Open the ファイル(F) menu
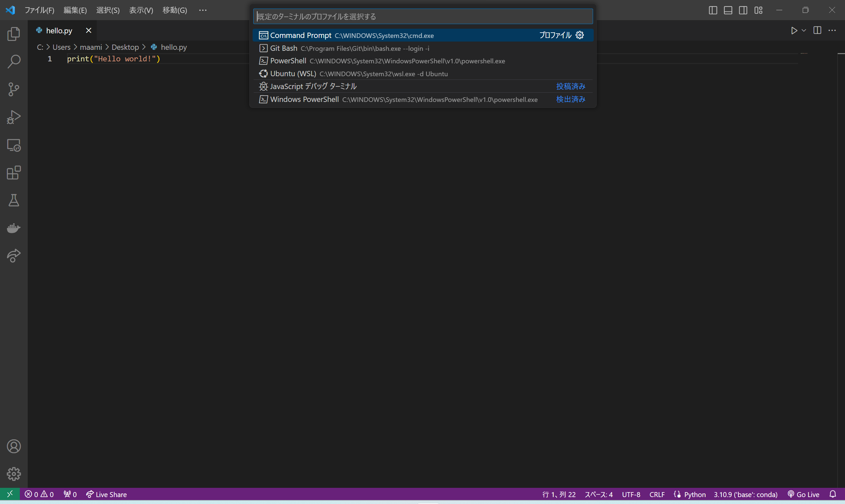The height and width of the screenshot is (504, 845). (39, 10)
